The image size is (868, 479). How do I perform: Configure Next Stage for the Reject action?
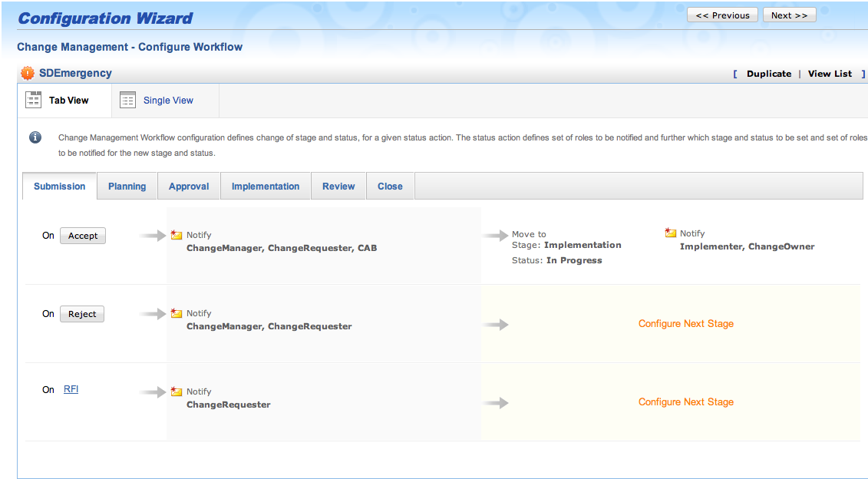point(685,323)
